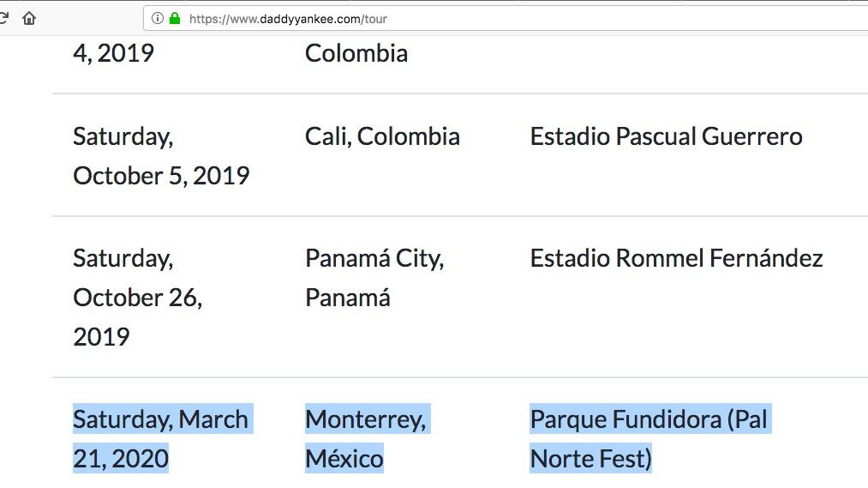Click the Saturday, October 26, 2019 date
Screen dimensions: 868x488
tap(137, 297)
